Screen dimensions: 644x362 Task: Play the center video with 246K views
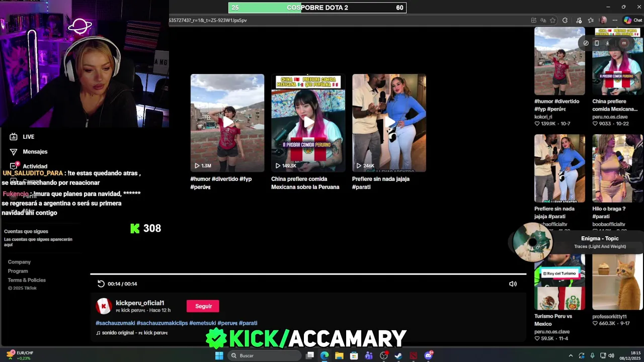pyautogui.click(x=389, y=123)
